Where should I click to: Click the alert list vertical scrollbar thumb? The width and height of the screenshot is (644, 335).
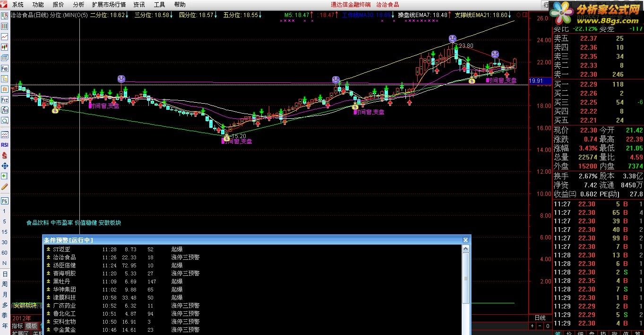(466, 278)
